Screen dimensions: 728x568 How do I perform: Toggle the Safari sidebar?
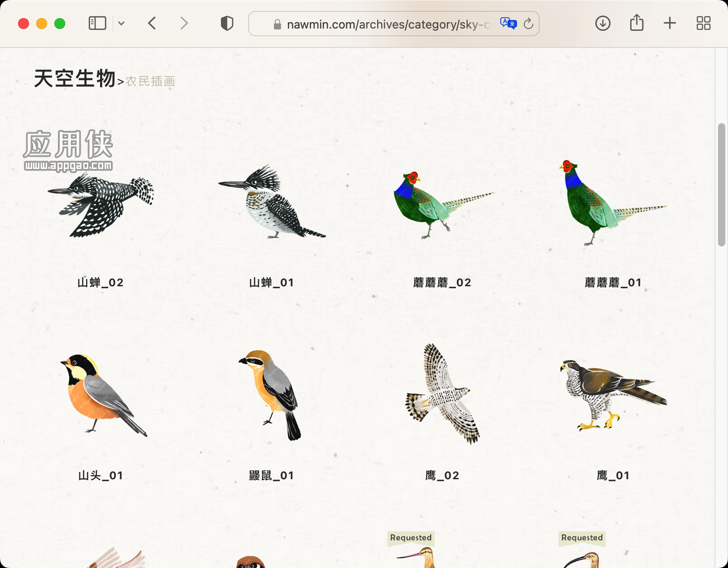pos(97,23)
